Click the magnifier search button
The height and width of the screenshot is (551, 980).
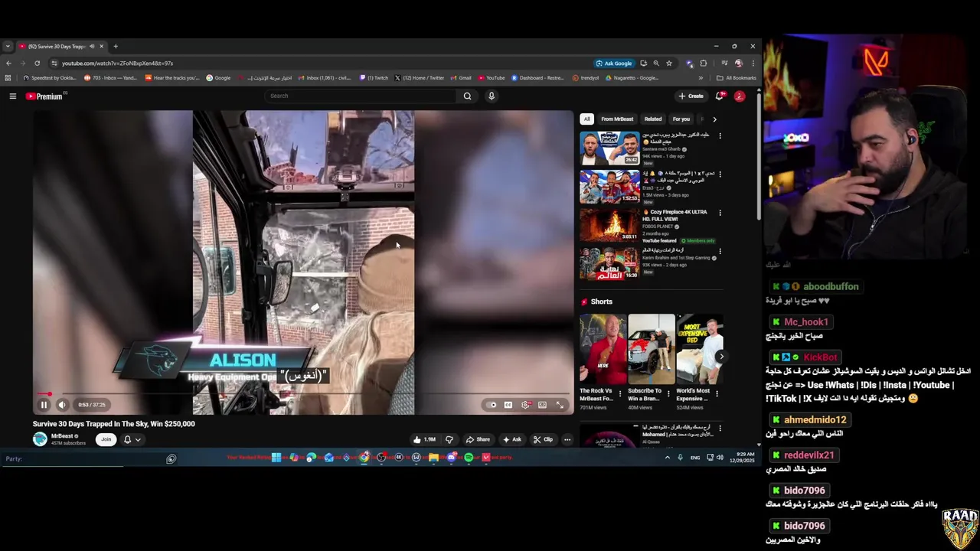click(x=467, y=96)
